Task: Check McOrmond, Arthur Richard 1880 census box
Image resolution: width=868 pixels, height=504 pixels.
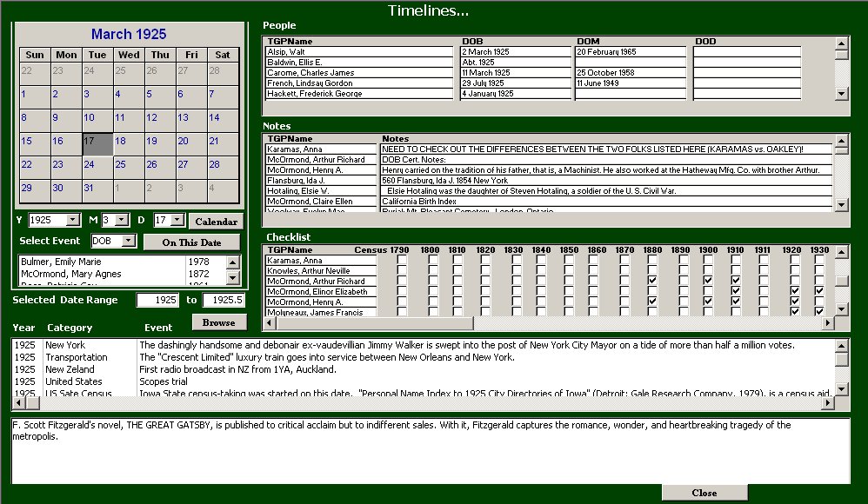Action: (x=652, y=281)
